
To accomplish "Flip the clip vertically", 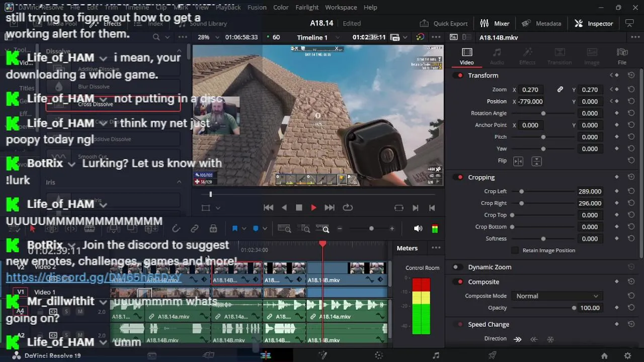I will (536, 161).
